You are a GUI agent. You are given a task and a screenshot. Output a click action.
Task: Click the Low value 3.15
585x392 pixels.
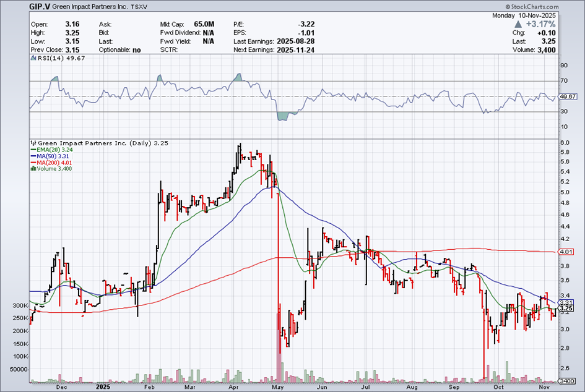click(x=72, y=41)
